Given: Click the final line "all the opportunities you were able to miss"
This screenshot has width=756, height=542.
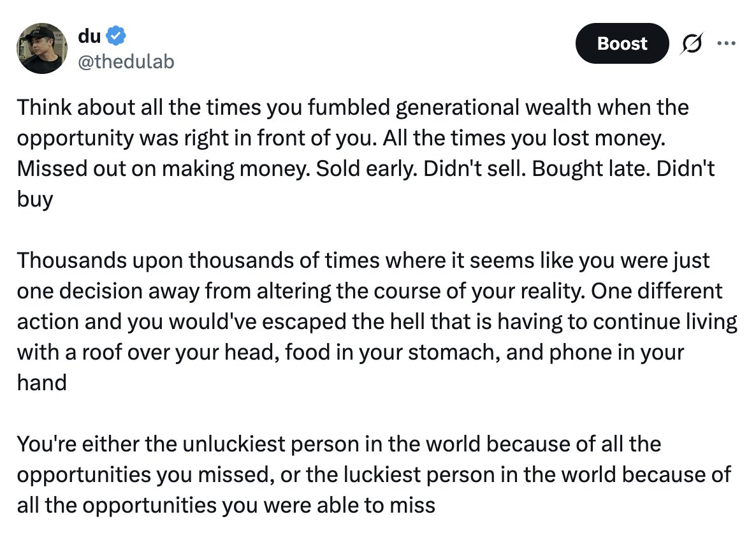Looking at the screenshot, I should (x=226, y=506).
